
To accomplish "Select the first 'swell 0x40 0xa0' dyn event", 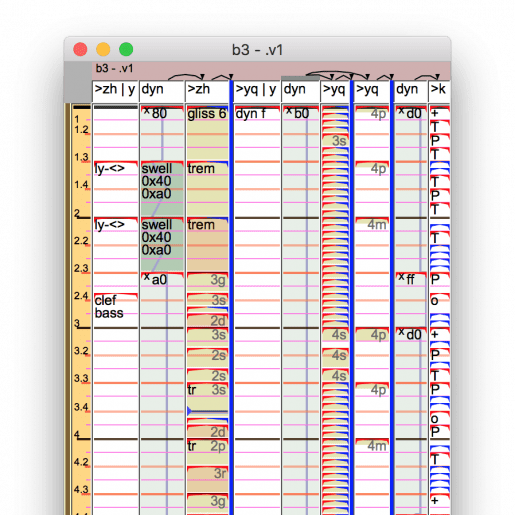I will pyautogui.click(x=162, y=181).
